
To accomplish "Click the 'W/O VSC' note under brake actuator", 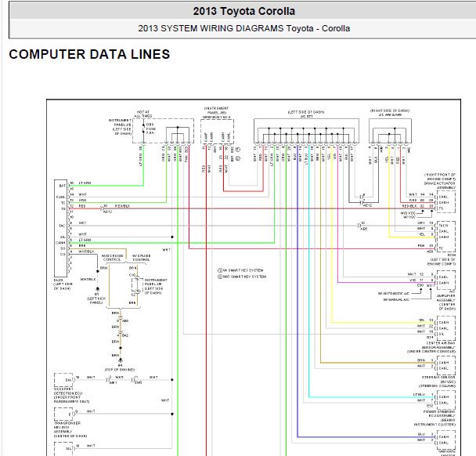I will tap(408, 213).
